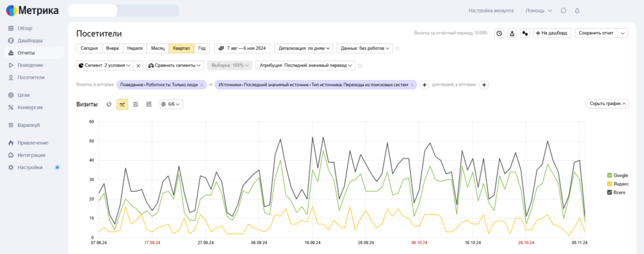The width and height of the screenshot is (644, 254).
Task: Select the column chart icon
Action: tap(148, 104)
